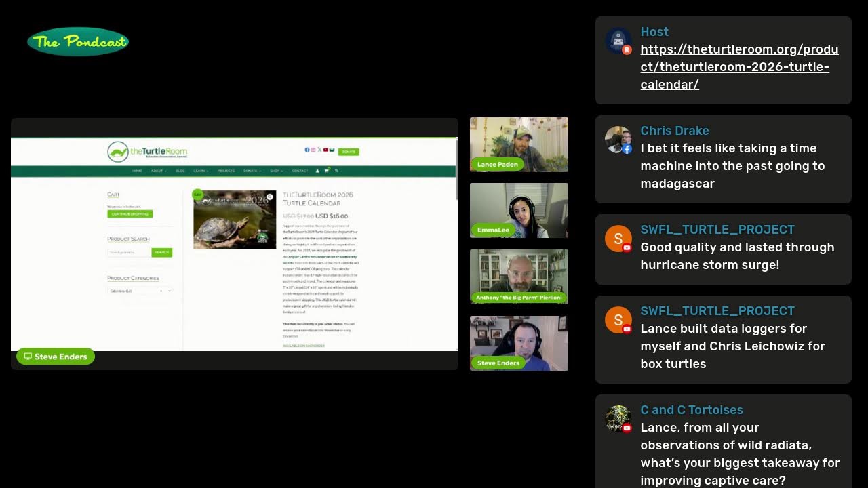The height and width of the screenshot is (488, 868).
Task: Click the 'Host' chat name
Action: [654, 32]
